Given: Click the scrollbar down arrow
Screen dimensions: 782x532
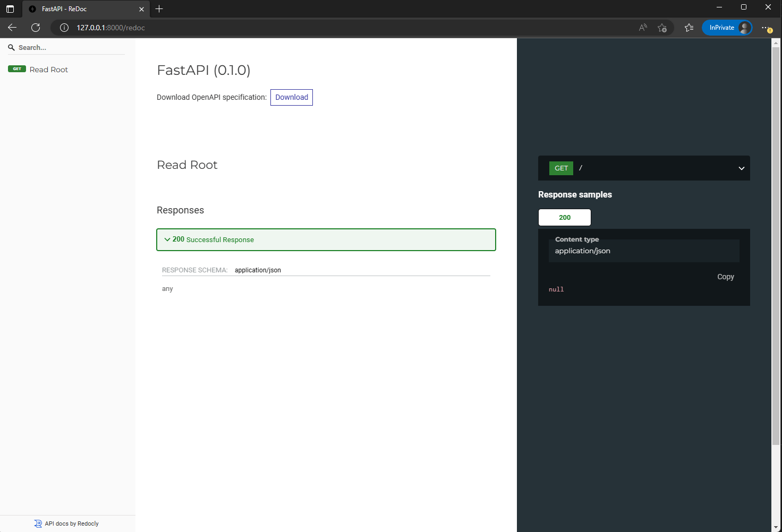Looking at the screenshot, I should point(776,527).
